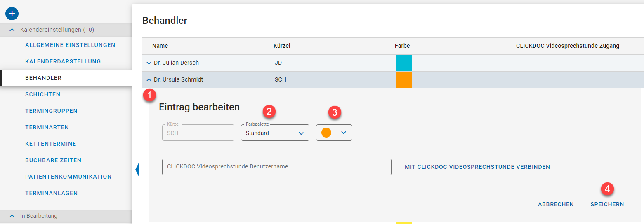Open Allgemeine Einstellungen menu item
This screenshot has width=644, height=224.
point(70,45)
